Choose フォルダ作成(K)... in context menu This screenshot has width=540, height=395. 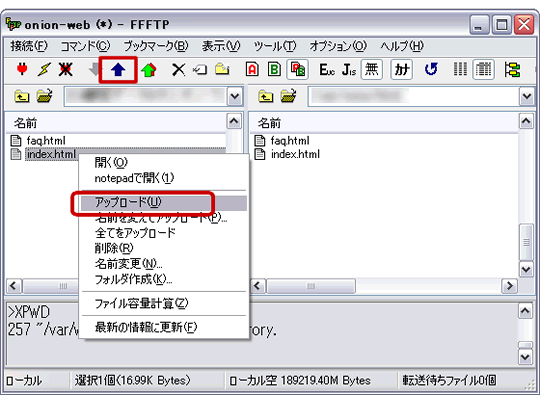click(x=164, y=279)
